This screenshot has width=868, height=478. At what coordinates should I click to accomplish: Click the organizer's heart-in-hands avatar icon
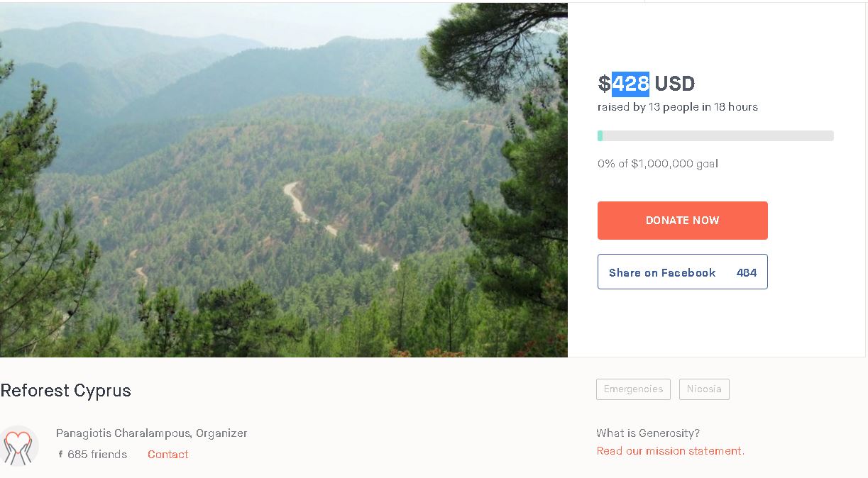[18, 446]
